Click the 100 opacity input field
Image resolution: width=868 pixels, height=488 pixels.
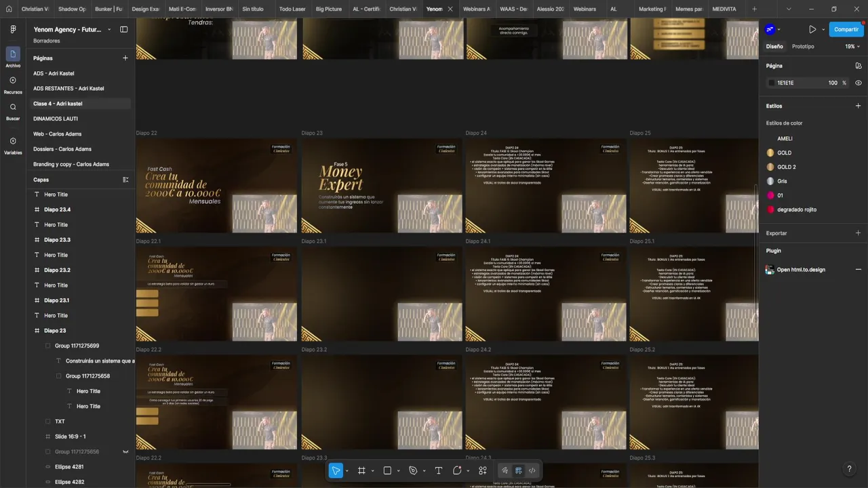click(x=833, y=83)
